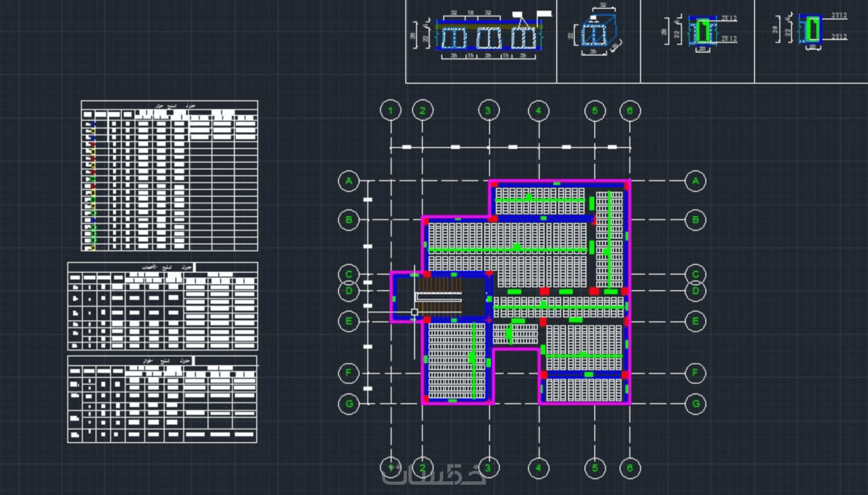The height and width of the screenshot is (495, 868).
Task: Click the upper 2T12 label in the rightmost detail
Action: click(x=839, y=16)
